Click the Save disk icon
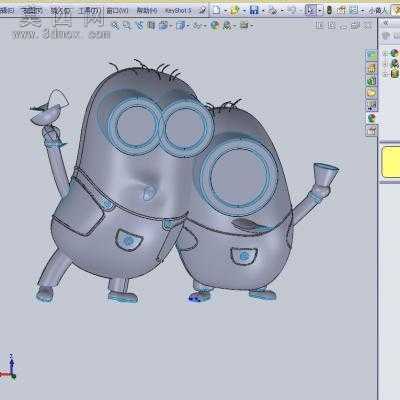This screenshot has height=400, width=400. click(254, 10)
